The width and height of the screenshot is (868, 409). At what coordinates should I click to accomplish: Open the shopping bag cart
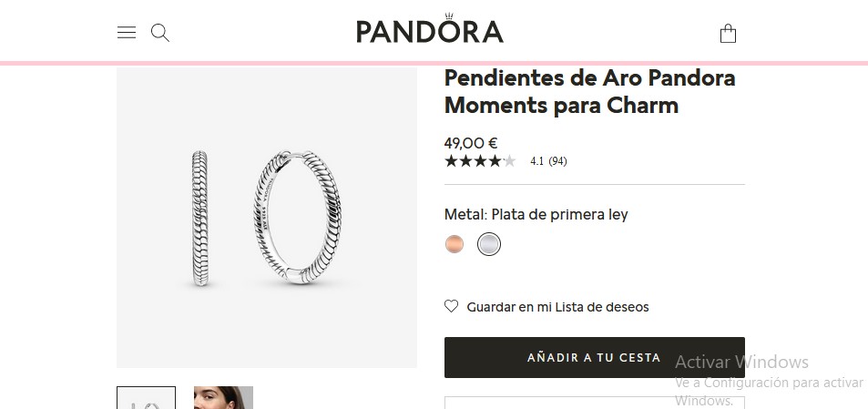[x=728, y=34]
